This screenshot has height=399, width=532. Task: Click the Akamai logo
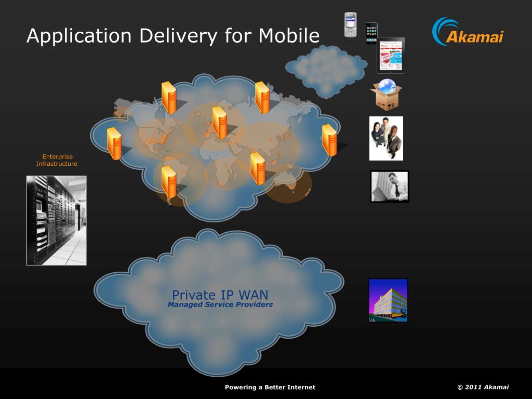tap(468, 32)
